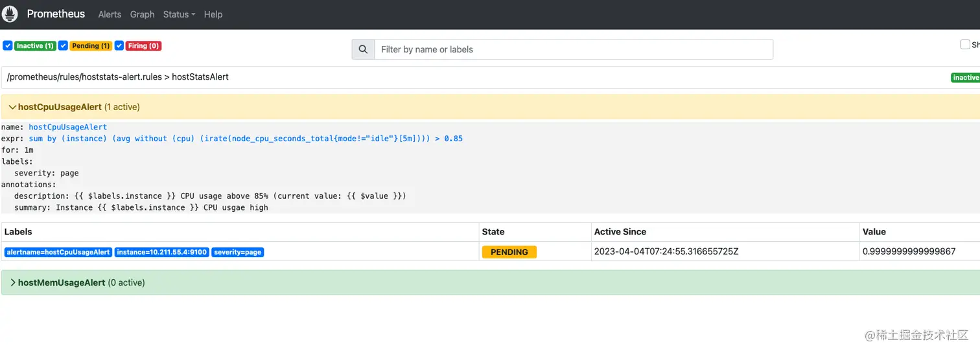Click the yellow PENDING state badge
This screenshot has width=980, height=353.
(509, 252)
